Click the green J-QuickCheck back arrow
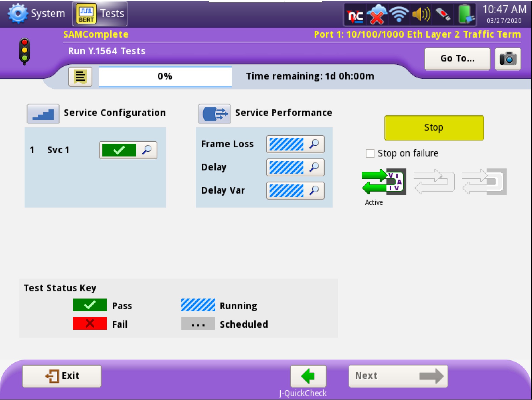 coord(308,376)
